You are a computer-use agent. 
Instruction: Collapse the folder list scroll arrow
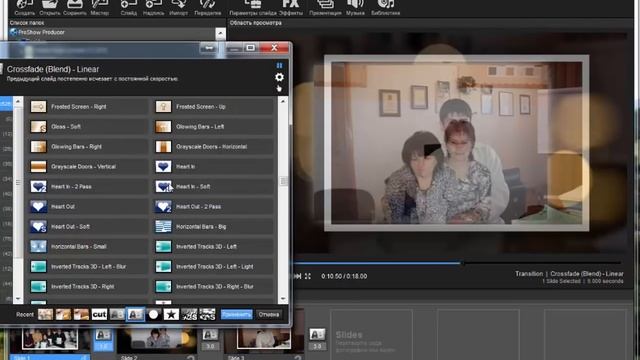(220, 33)
